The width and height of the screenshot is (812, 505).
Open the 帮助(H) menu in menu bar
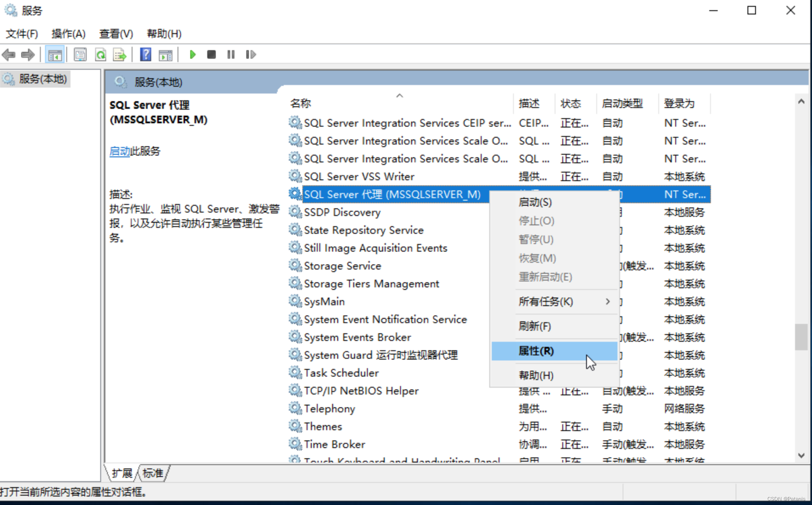(164, 34)
